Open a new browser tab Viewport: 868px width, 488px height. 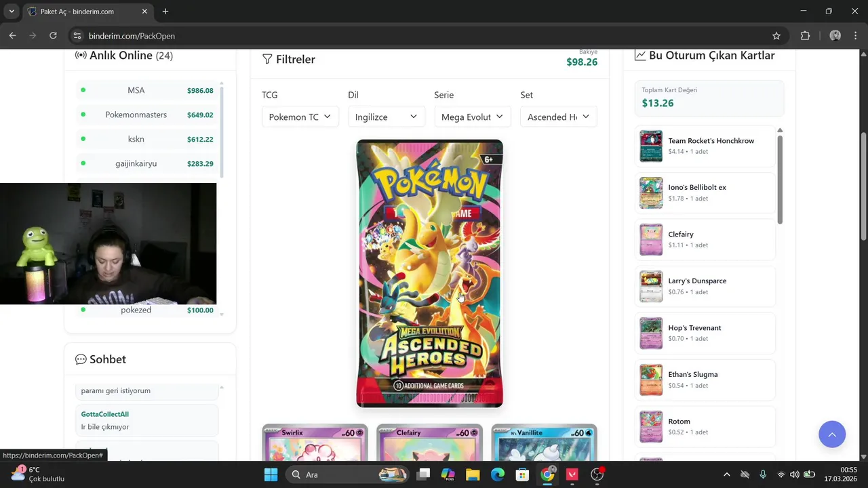[165, 12]
